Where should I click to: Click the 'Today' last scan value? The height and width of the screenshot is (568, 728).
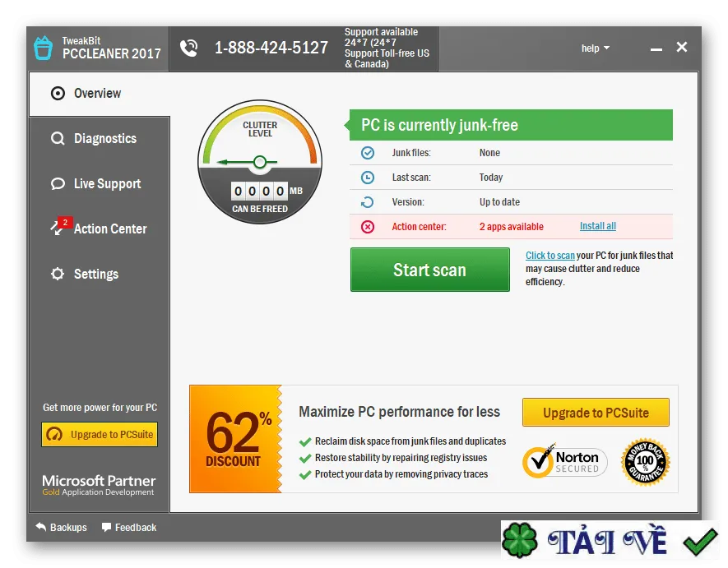(x=491, y=178)
